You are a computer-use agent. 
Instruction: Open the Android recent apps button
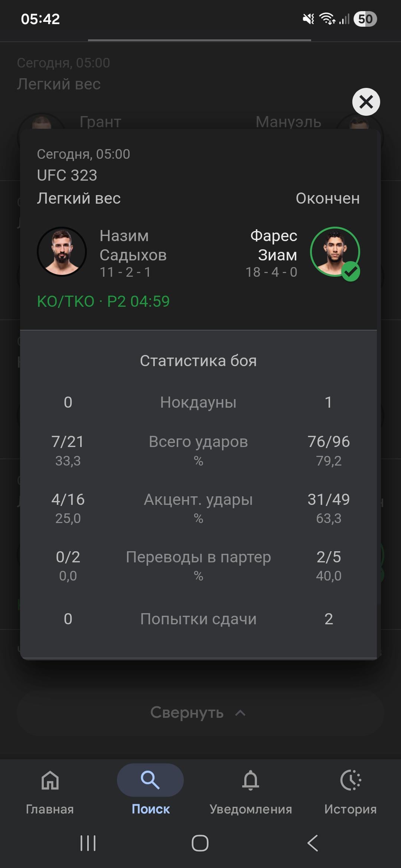(x=88, y=843)
